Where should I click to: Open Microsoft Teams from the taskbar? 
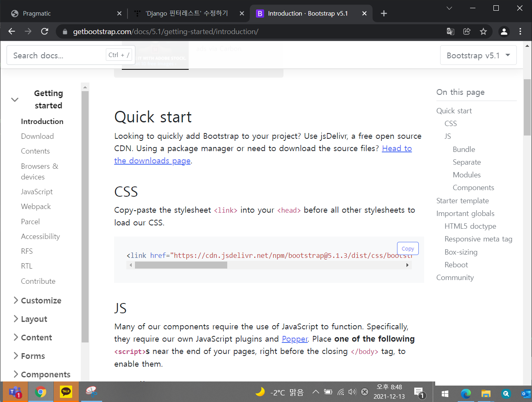[16, 392]
